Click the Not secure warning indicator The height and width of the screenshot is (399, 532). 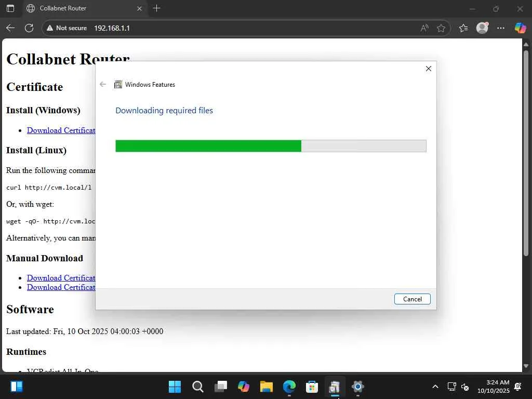(x=66, y=28)
